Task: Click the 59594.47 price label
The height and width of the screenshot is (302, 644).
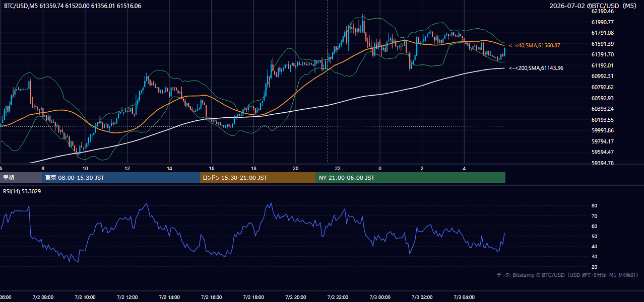Action: coord(602,152)
